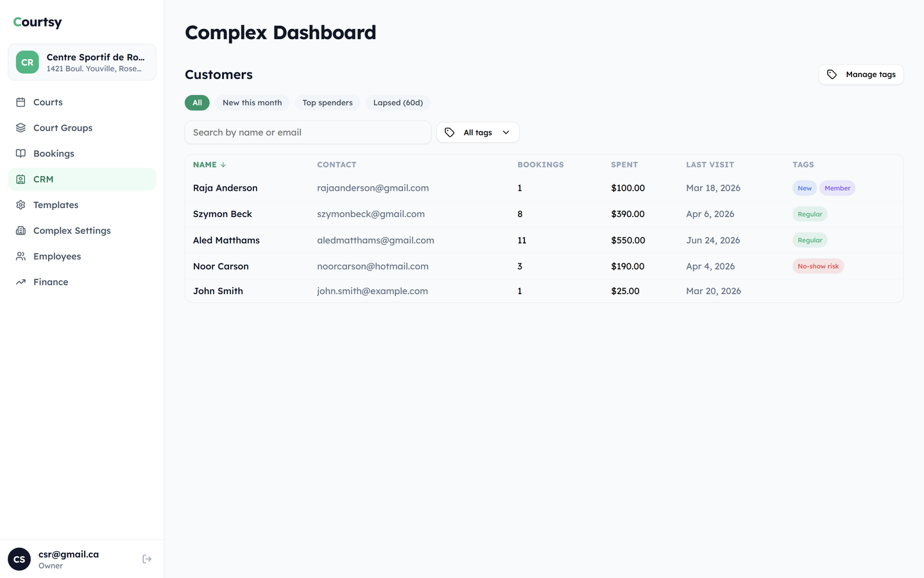924x578 pixels.
Task: Open the Centre Sportif complex switcher
Action: [x=82, y=62]
